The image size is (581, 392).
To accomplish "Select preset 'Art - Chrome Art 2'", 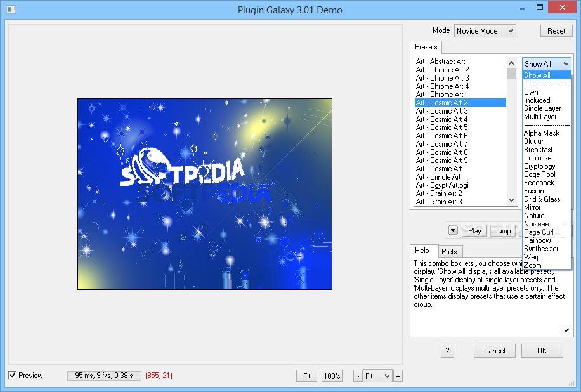I will [x=460, y=70].
